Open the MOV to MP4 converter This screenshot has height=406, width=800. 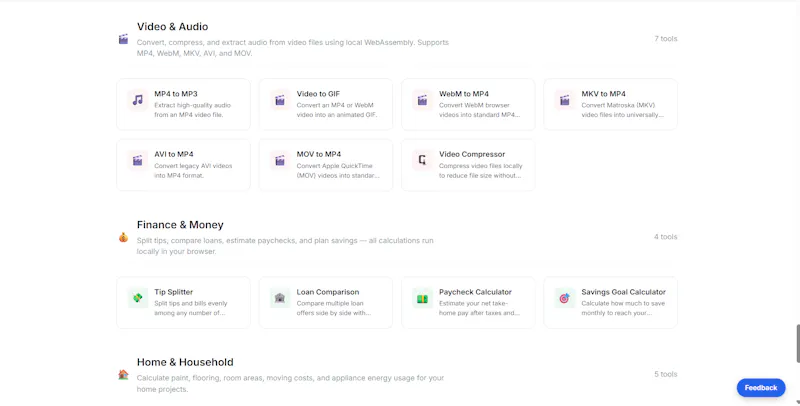[x=326, y=165]
